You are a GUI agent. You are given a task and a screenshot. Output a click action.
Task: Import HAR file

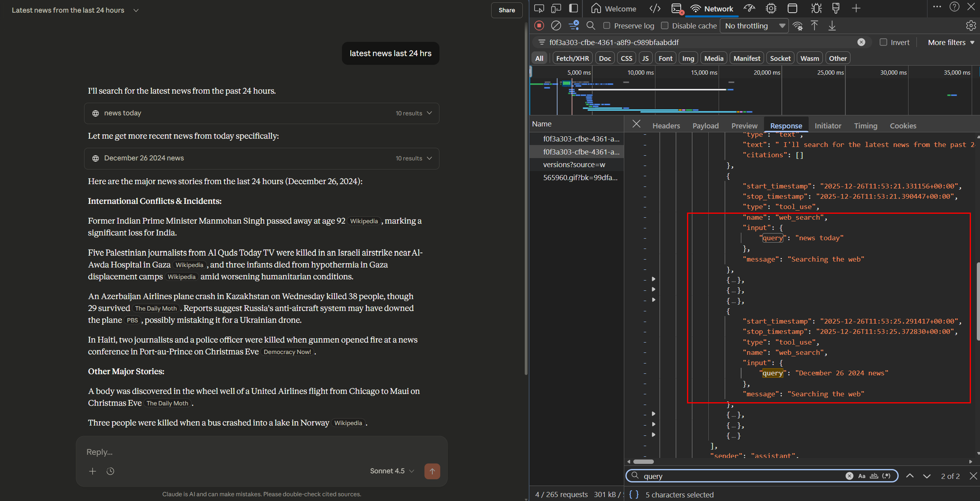coord(814,25)
